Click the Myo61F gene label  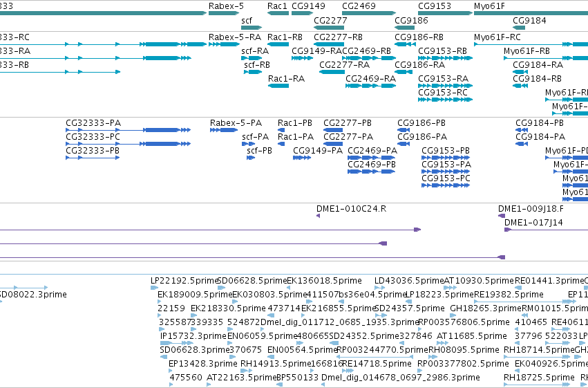pos(489,6)
